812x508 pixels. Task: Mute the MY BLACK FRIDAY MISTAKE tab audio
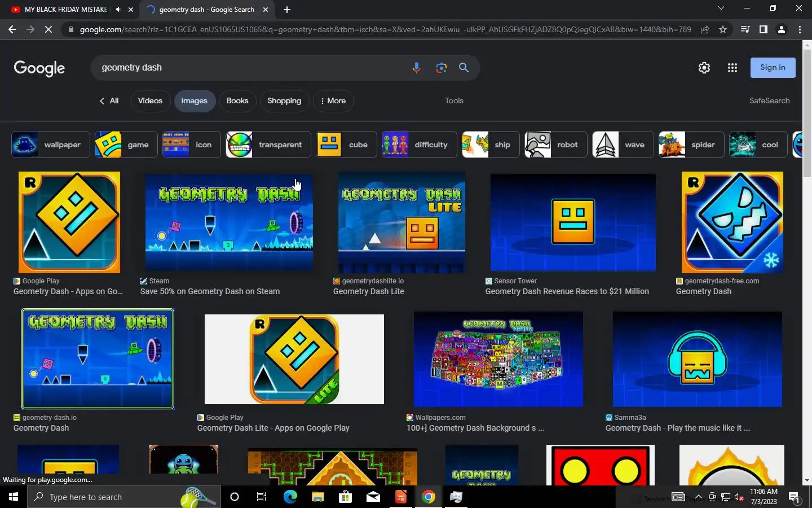click(x=118, y=10)
